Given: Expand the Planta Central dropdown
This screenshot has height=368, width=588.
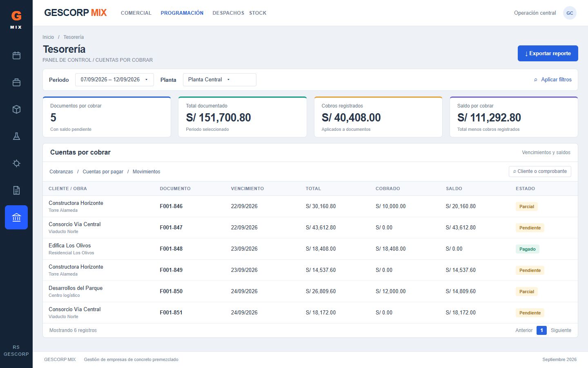Looking at the screenshot, I should 220,80.
